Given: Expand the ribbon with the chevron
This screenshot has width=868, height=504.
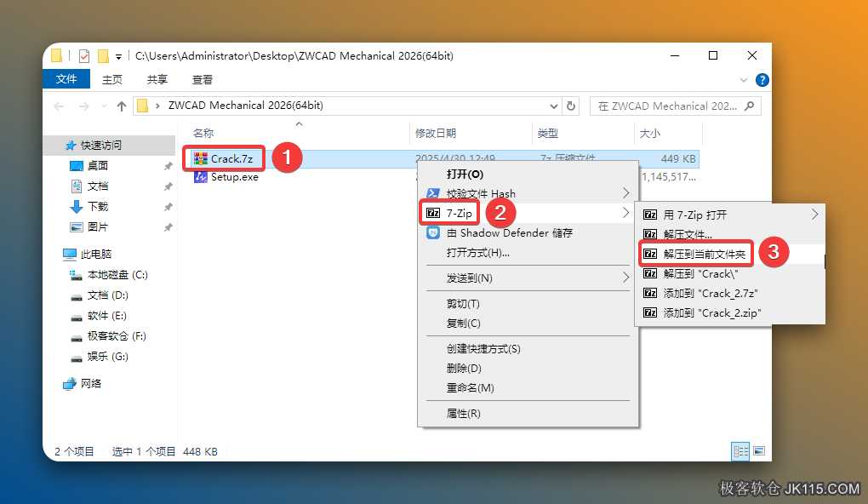Looking at the screenshot, I should tap(744, 80).
